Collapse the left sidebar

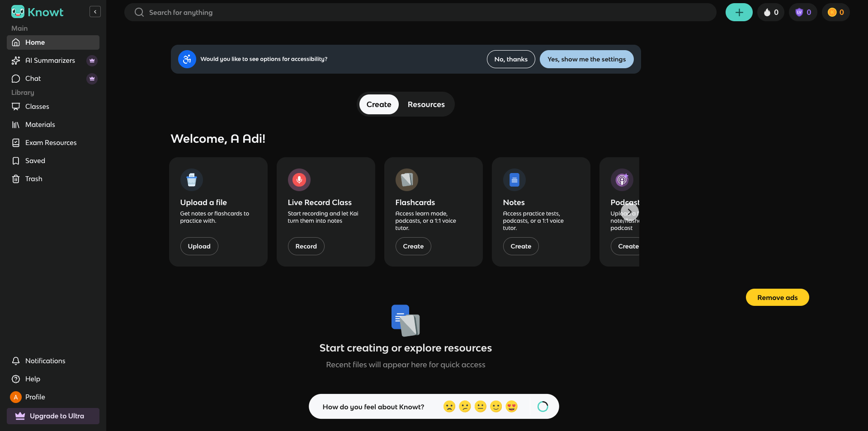point(95,11)
